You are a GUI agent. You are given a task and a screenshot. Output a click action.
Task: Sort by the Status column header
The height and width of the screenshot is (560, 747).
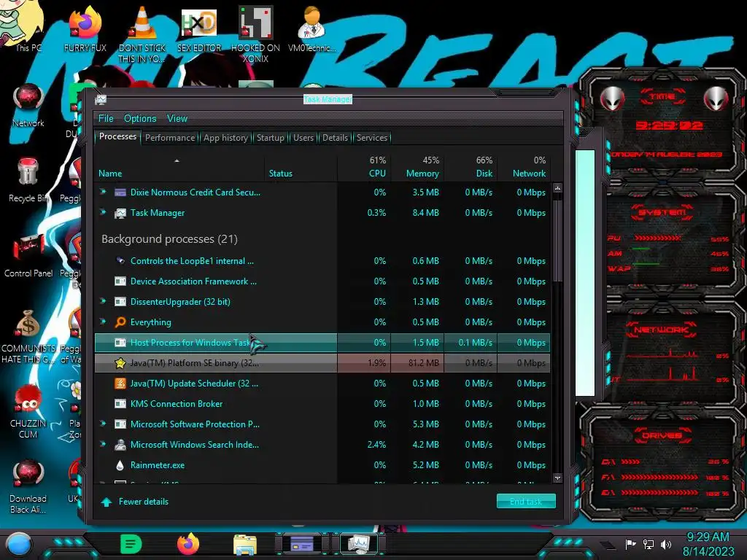[x=301, y=168]
